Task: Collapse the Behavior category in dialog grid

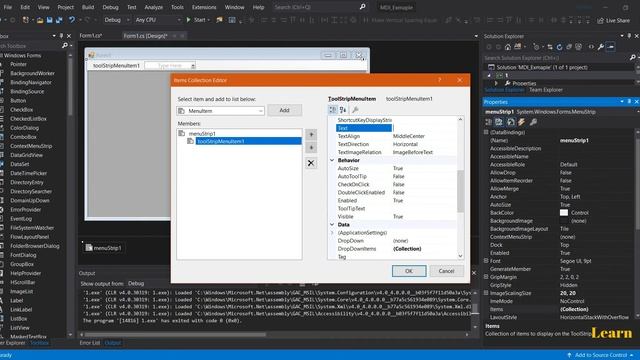Action: pyautogui.click(x=332, y=160)
